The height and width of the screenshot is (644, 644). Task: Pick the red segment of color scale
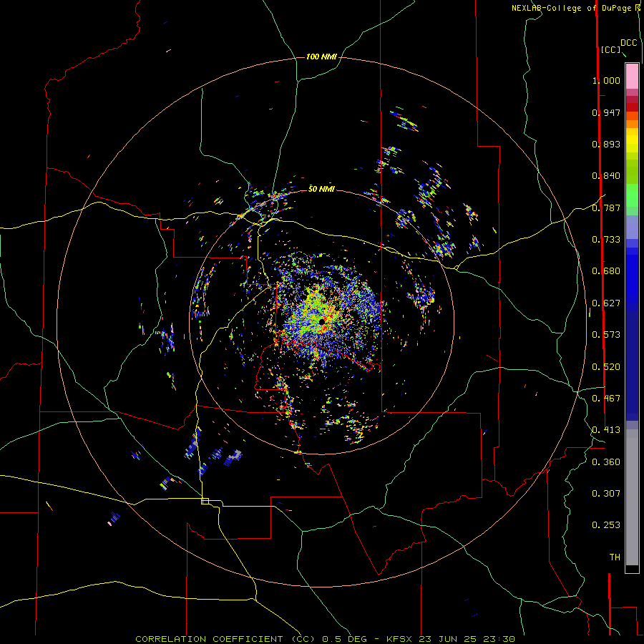tap(632, 107)
